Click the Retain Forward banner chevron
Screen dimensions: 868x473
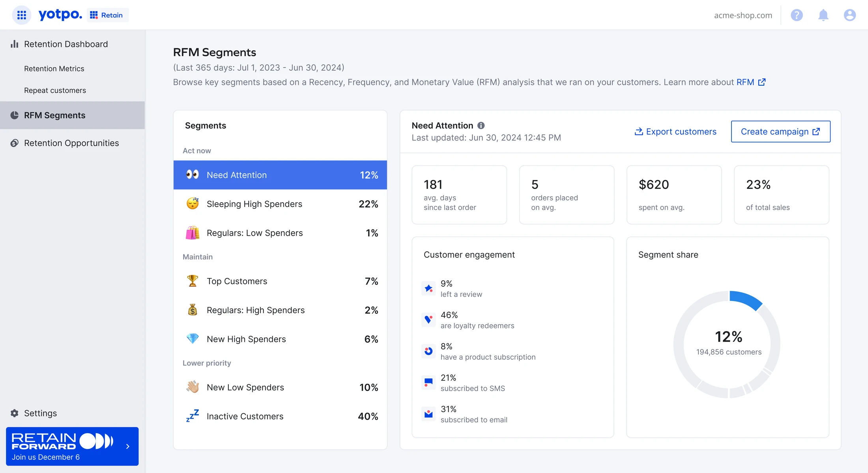(x=128, y=446)
